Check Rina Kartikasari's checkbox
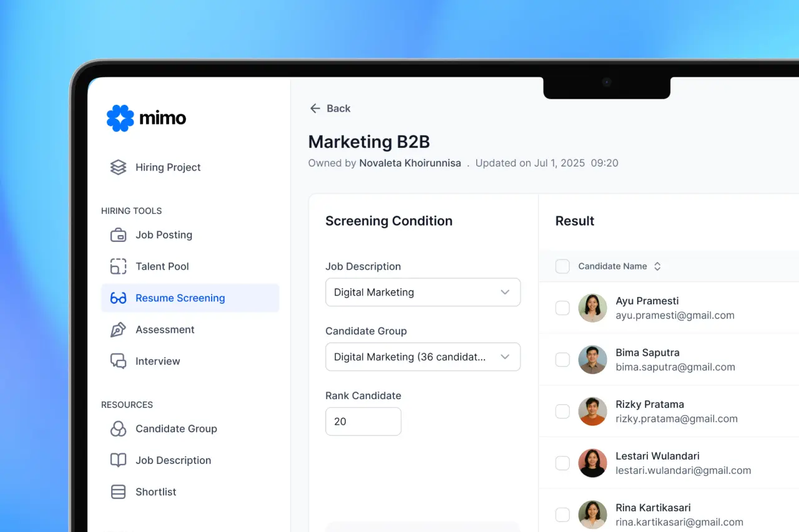799x532 pixels. [x=562, y=515]
